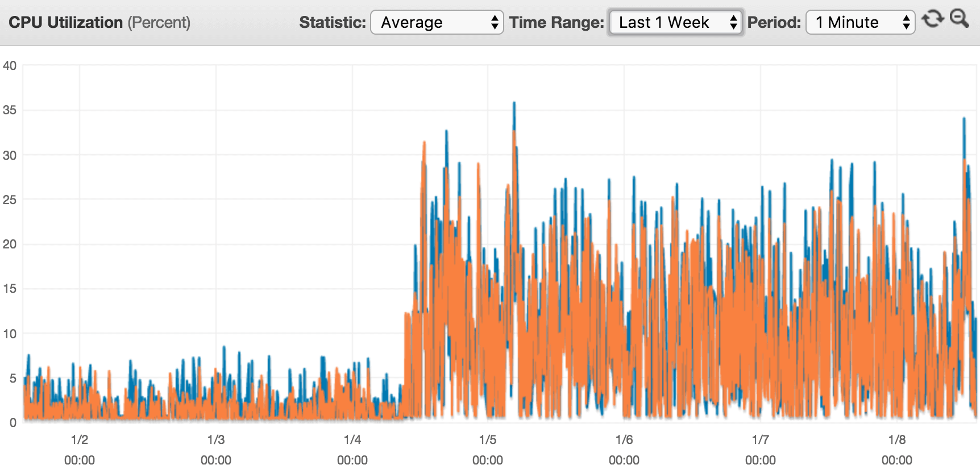
Task: Expand the Time Range 'Last 1 Week' dropdown
Action: click(675, 23)
